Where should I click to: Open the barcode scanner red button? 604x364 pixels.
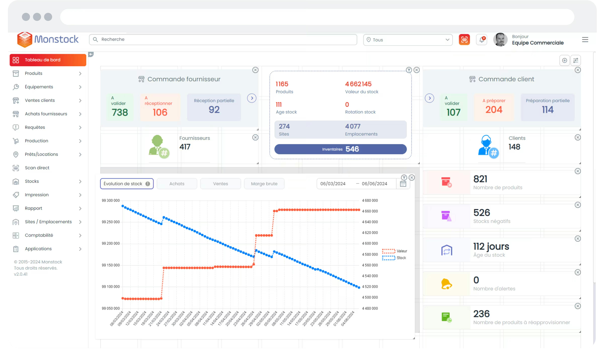coord(464,40)
